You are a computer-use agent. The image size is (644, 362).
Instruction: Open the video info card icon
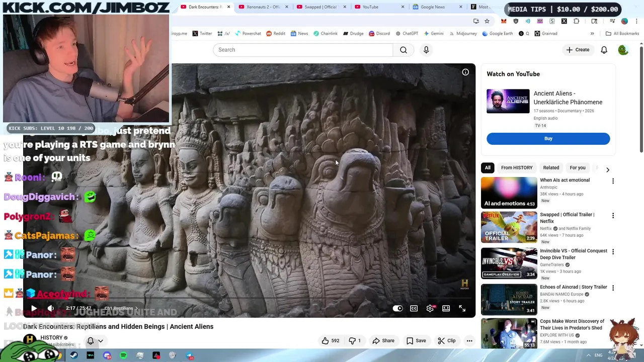point(465,72)
